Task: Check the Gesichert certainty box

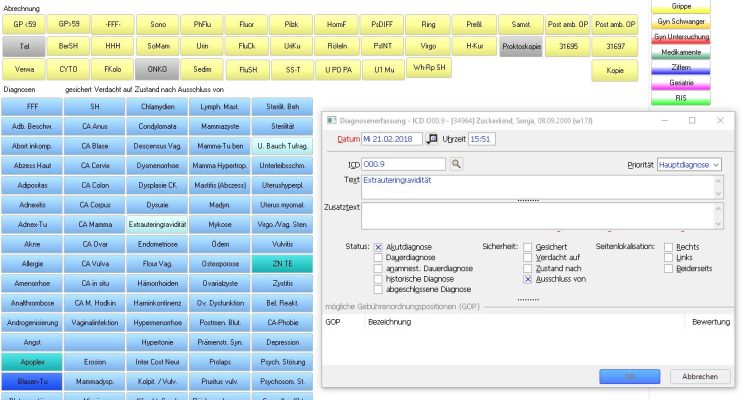Action: coord(527,247)
